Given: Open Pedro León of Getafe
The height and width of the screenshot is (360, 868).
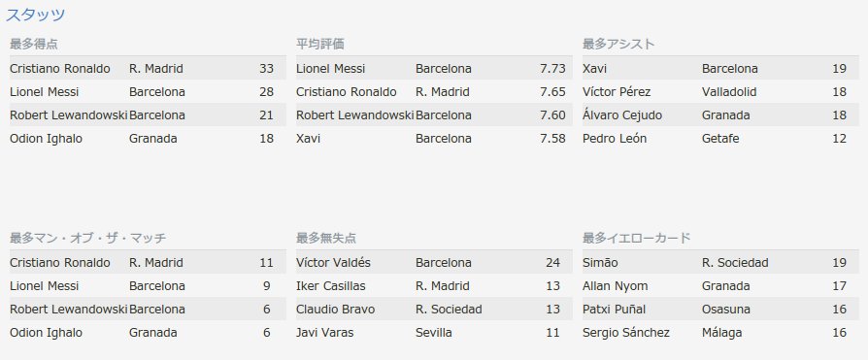Looking at the screenshot, I should coord(615,138).
